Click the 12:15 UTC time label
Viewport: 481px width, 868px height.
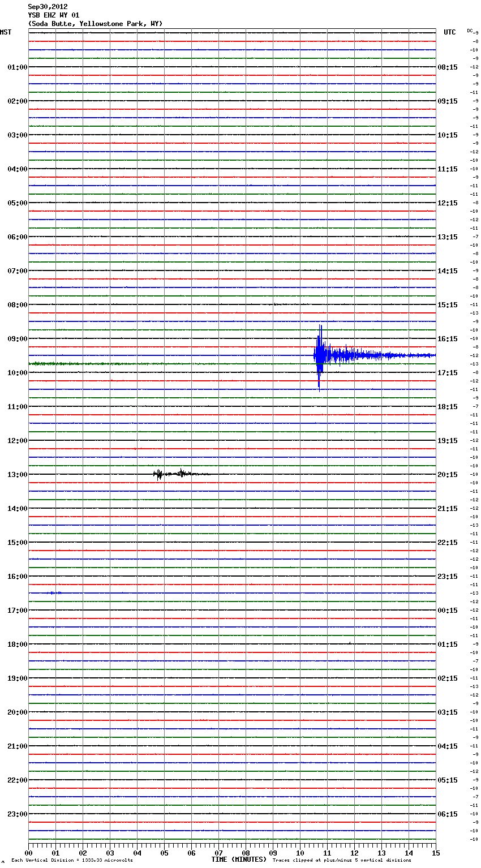pos(448,203)
